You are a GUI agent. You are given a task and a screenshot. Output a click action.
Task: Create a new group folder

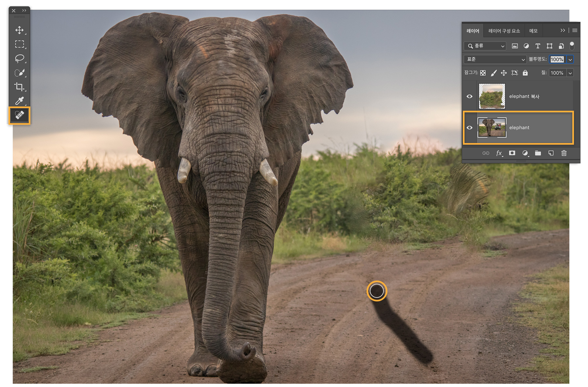(538, 153)
